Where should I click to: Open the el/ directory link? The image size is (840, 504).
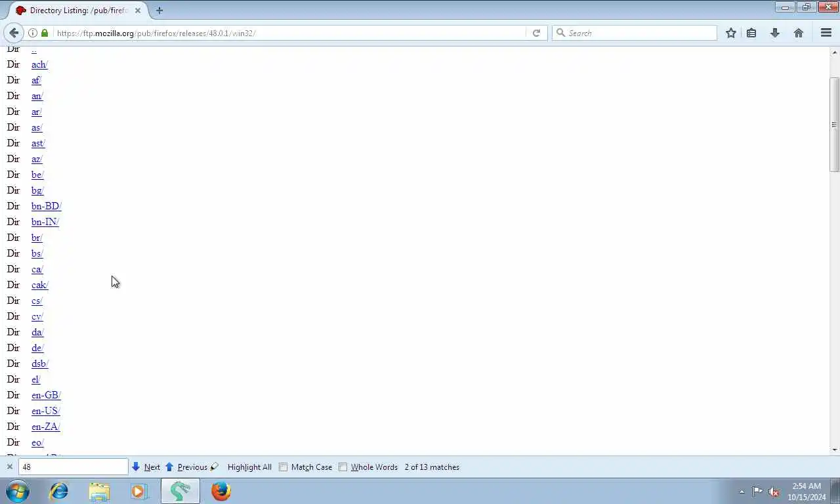[35, 379]
